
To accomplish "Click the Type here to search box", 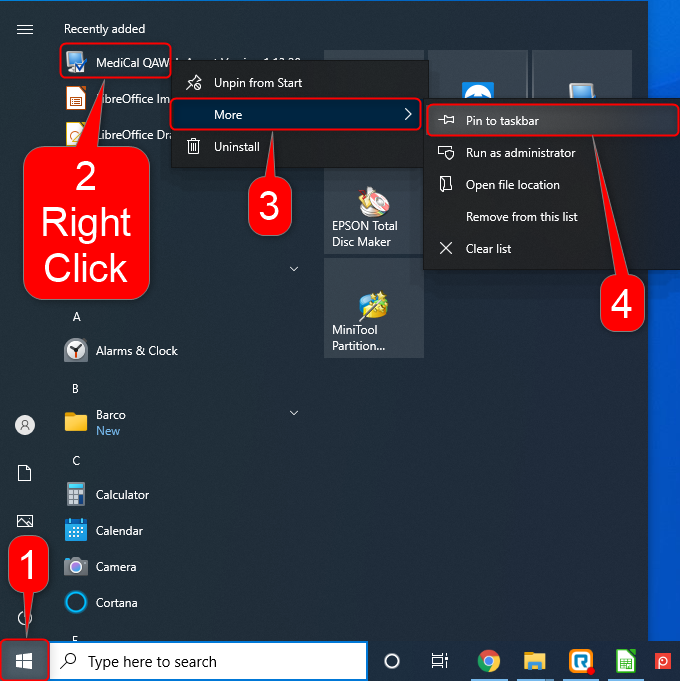I will [210, 661].
